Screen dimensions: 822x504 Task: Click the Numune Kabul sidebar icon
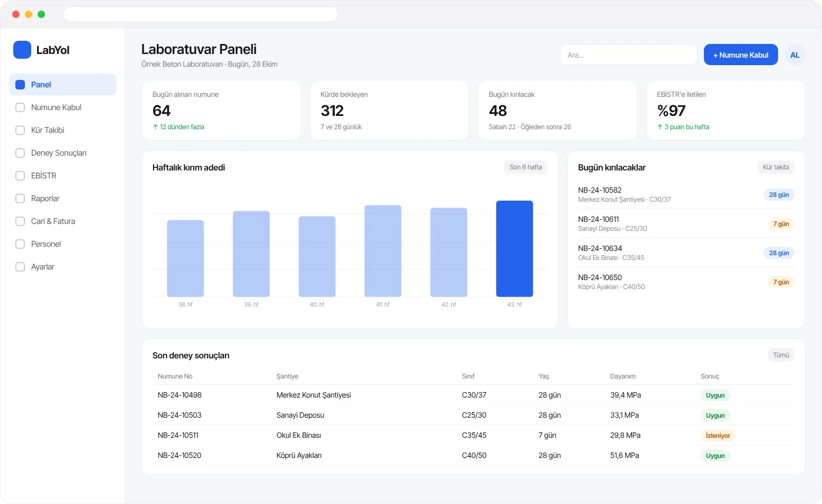point(20,107)
